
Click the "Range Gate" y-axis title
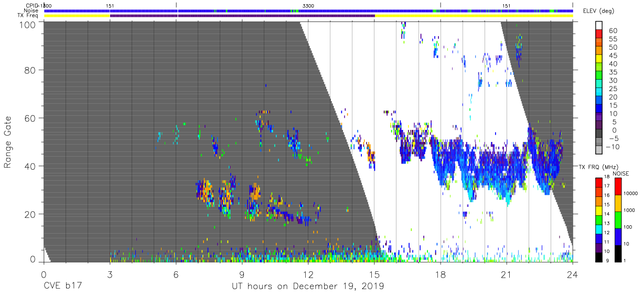click(x=8, y=142)
